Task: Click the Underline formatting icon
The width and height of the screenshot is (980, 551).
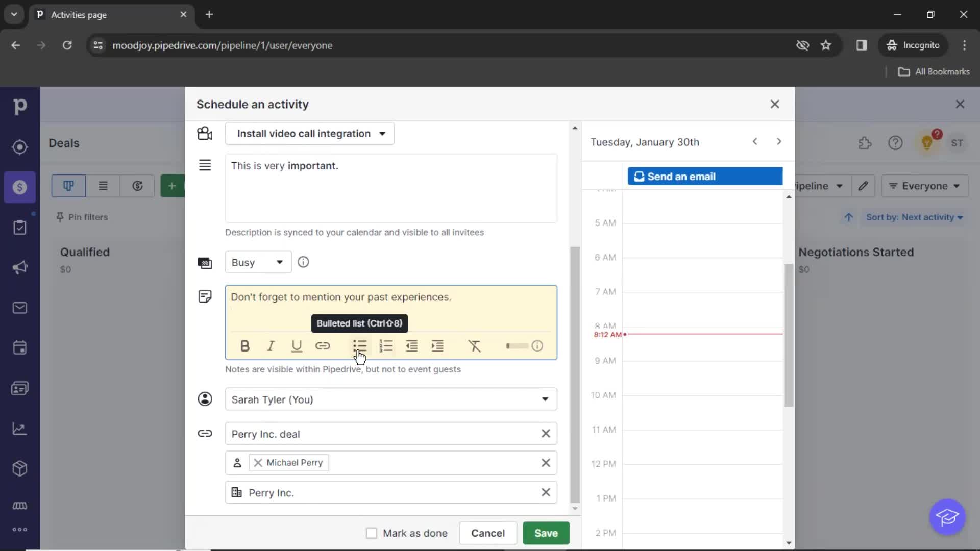Action: pyautogui.click(x=297, y=346)
